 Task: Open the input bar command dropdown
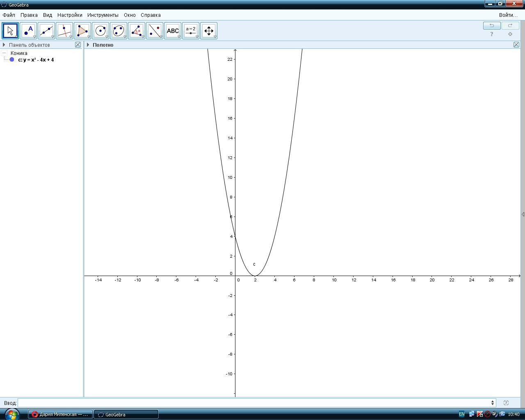493,403
